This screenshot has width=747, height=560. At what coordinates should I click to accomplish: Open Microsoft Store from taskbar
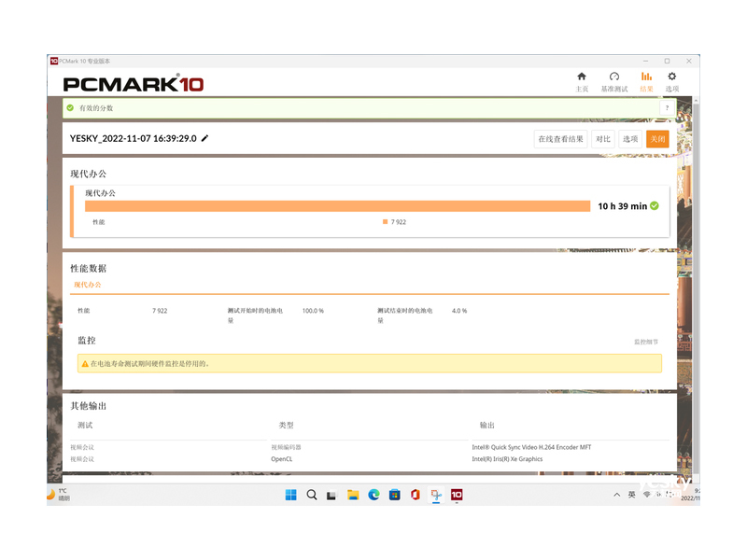point(394,495)
